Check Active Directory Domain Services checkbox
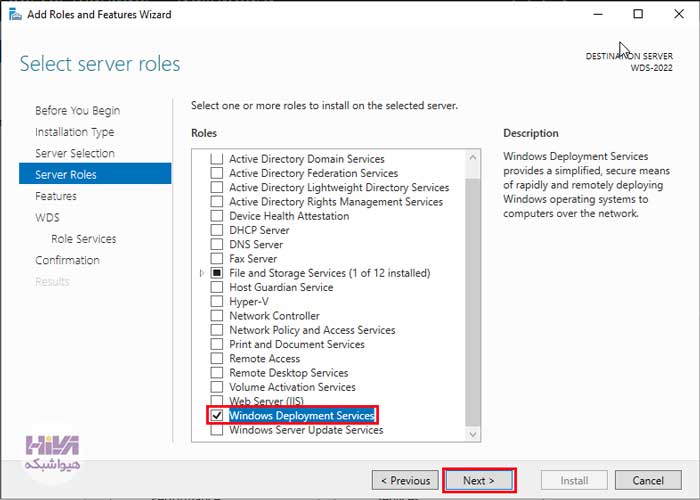Image resolution: width=700 pixels, height=500 pixels. coord(217,159)
